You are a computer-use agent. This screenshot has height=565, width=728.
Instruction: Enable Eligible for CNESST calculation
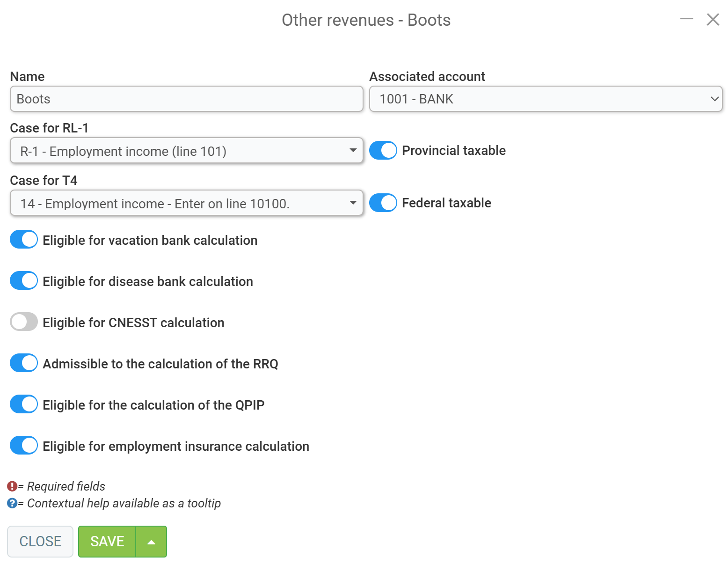tap(24, 322)
